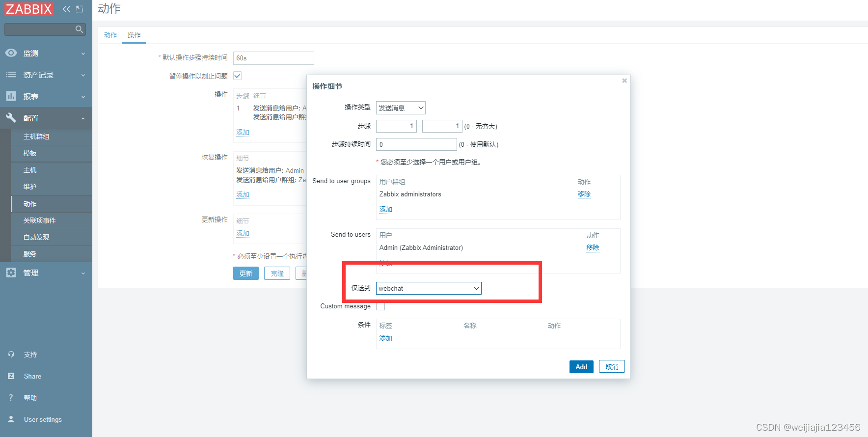Expand the 监测 menu chevron

coord(83,54)
